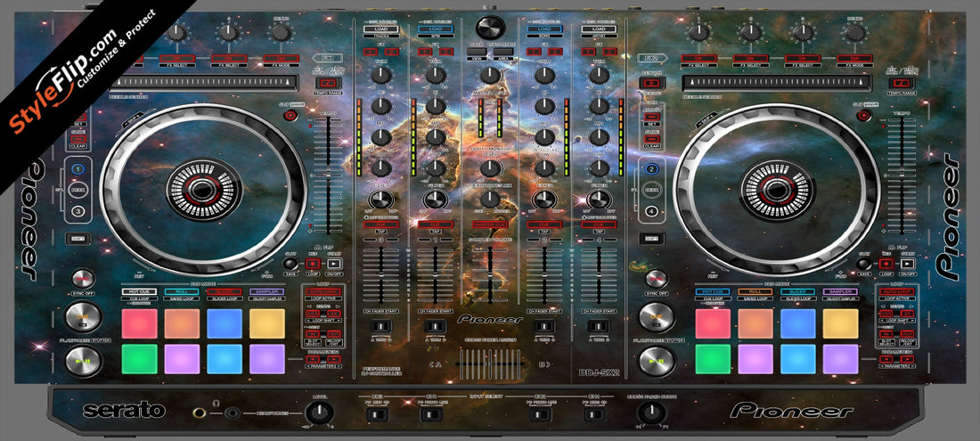This screenshot has height=441, width=980.
Task: Click the LOAD button for channel 2
Action: tap(544, 29)
